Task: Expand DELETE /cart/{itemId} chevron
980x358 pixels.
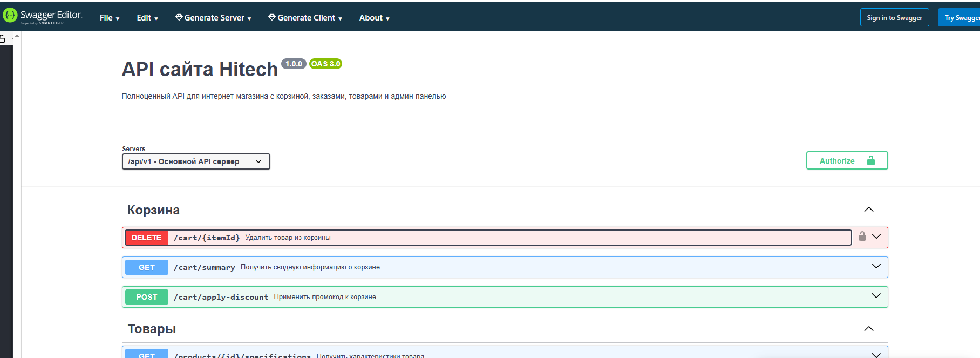Action: pos(876,237)
